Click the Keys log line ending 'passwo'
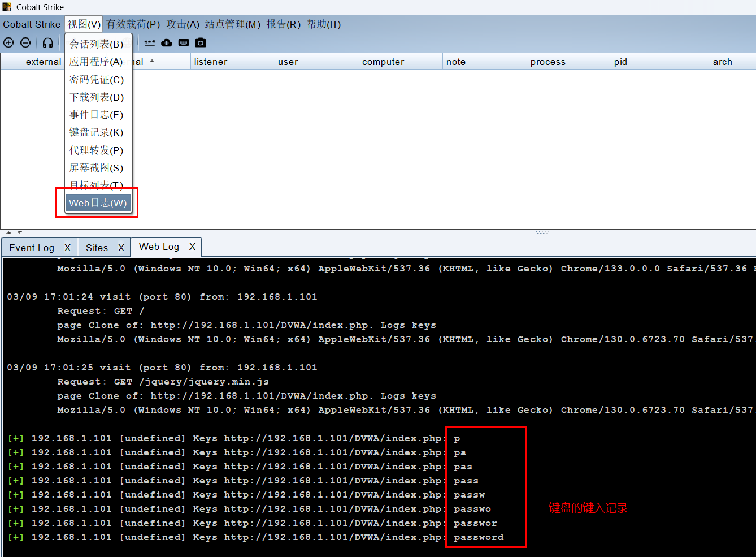The image size is (756, 557). pos(249,509)
